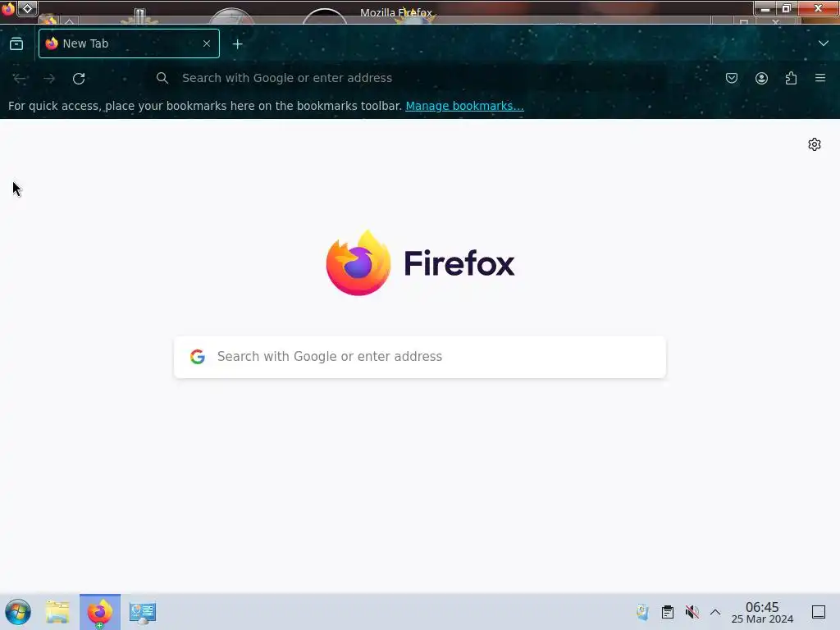
Task: Close the New Tab tab
Action: pyautogui.click(x=206, y=43)
